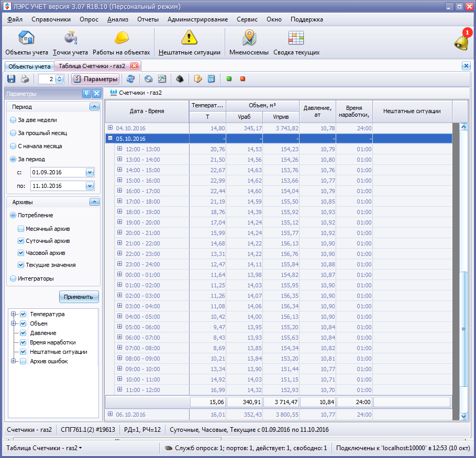Viewport: 476px width, 458px height.
Task: Open end date dropdown 11.10.2016
Action: (90, 186)
